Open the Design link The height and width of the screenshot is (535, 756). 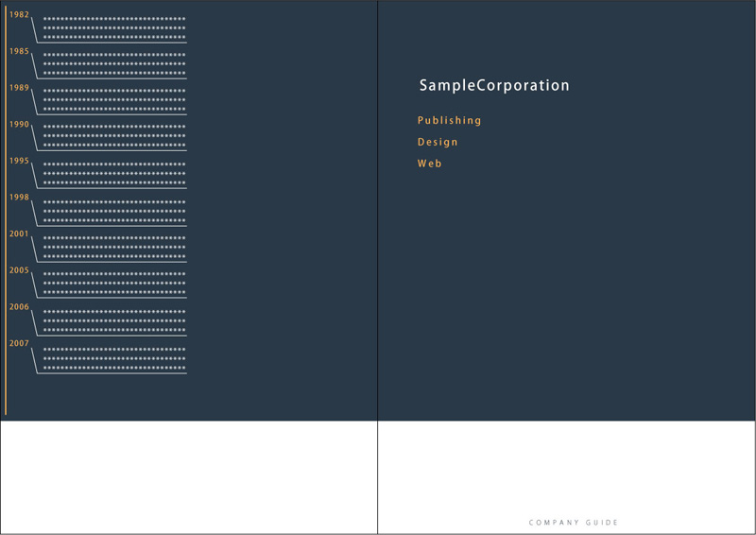(438, 142)
